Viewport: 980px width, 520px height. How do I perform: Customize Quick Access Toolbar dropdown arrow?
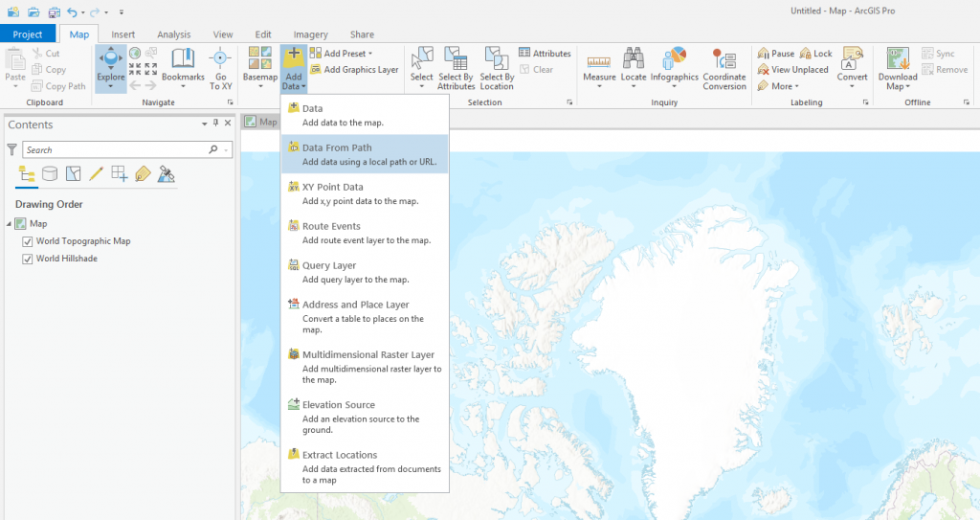coord(122,12)
